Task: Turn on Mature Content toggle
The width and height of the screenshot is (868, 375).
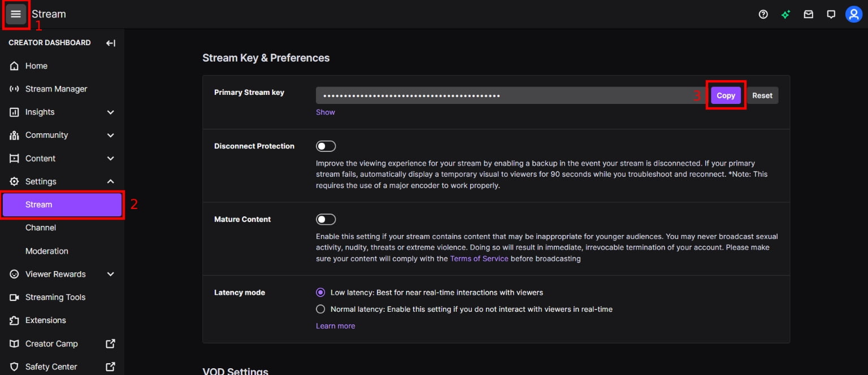Action: [x=326, y=219]
